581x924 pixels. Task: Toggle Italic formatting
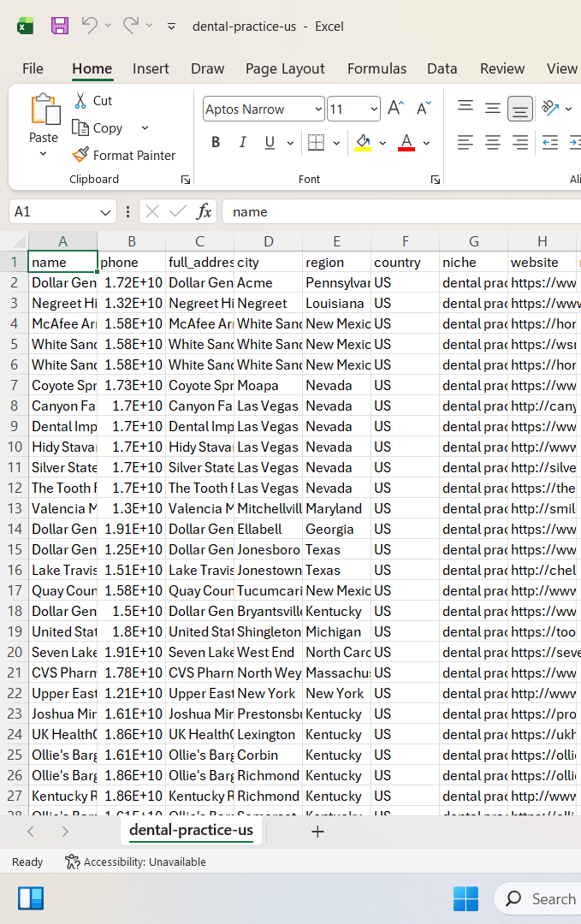(x=243, y=143)
